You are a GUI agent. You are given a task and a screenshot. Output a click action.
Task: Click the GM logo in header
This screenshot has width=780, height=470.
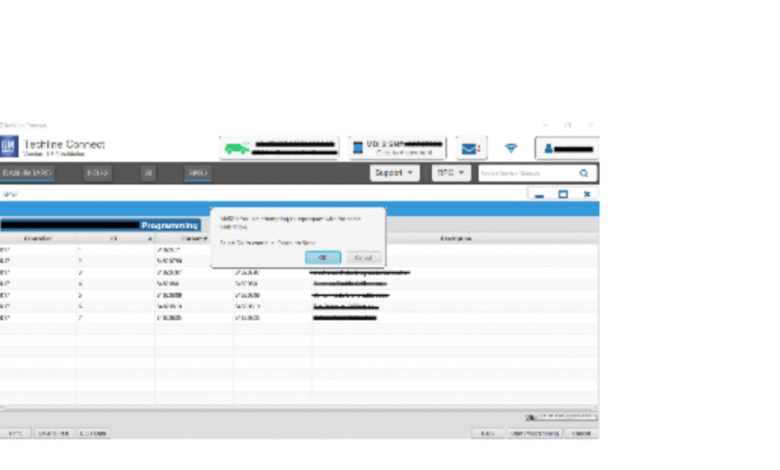pyautogui.click(x=9, y=148)
